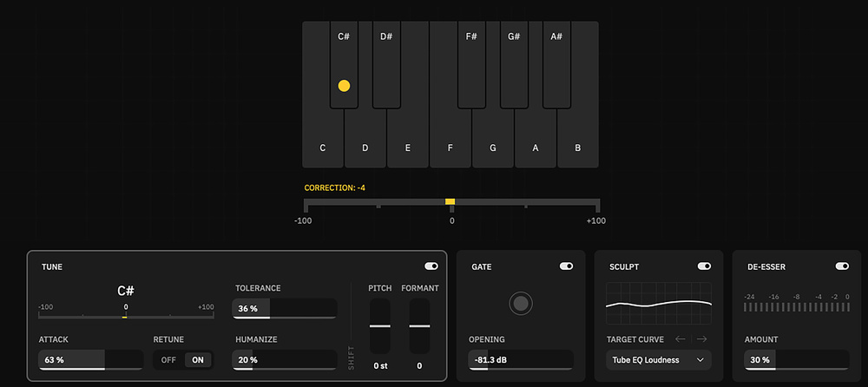Set Retune to OFF
Image resolution: width=868 pixels, height=387 pixels.
(x=168, y=360)
